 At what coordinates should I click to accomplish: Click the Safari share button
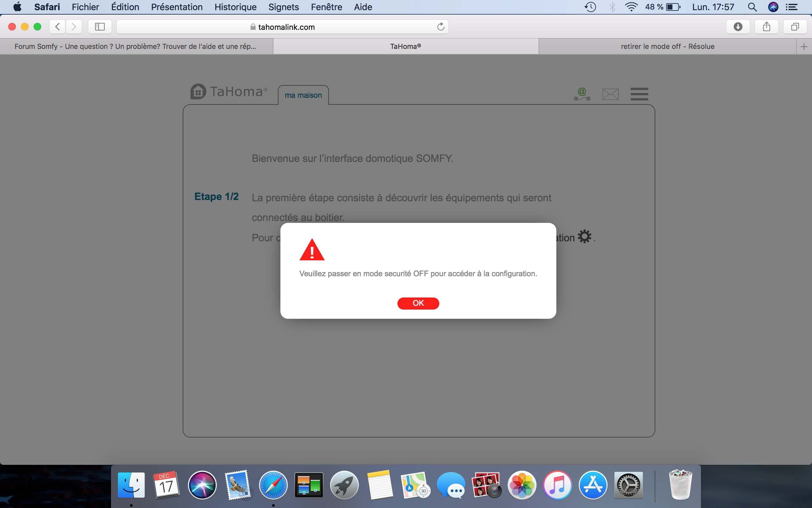766,27
